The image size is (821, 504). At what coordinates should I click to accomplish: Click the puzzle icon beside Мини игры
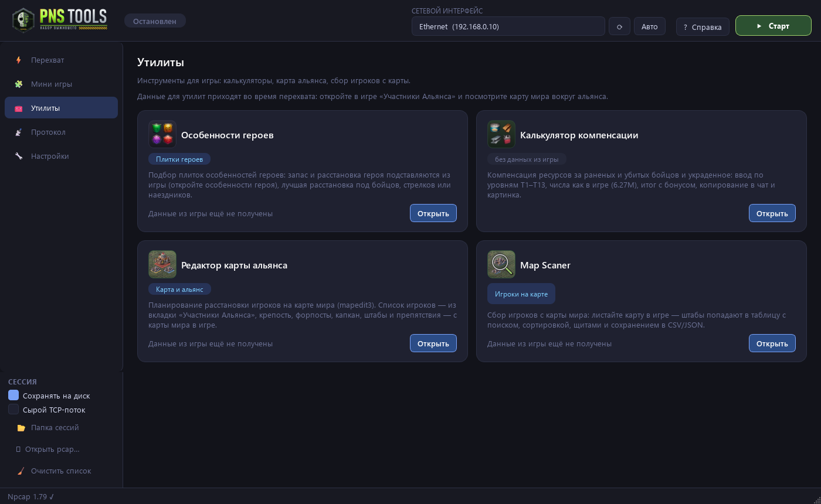click(19, 84)
